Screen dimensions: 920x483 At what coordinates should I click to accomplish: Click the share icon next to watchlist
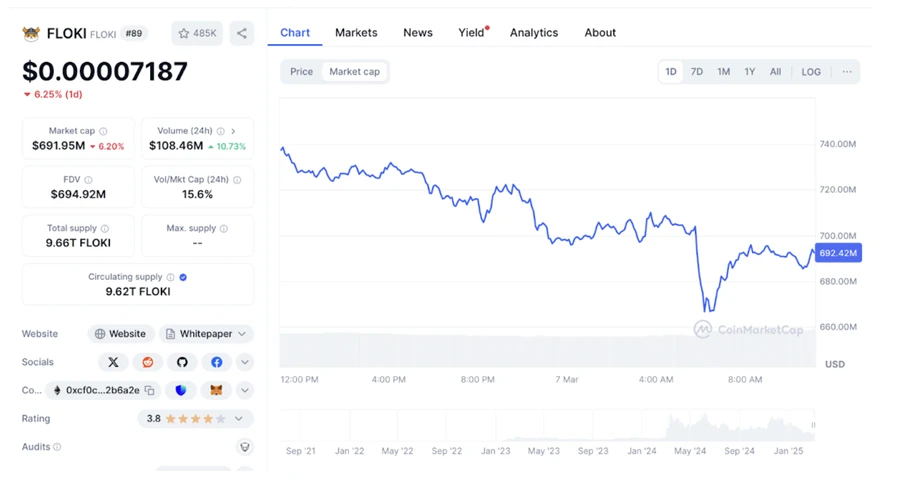[241, 33]
